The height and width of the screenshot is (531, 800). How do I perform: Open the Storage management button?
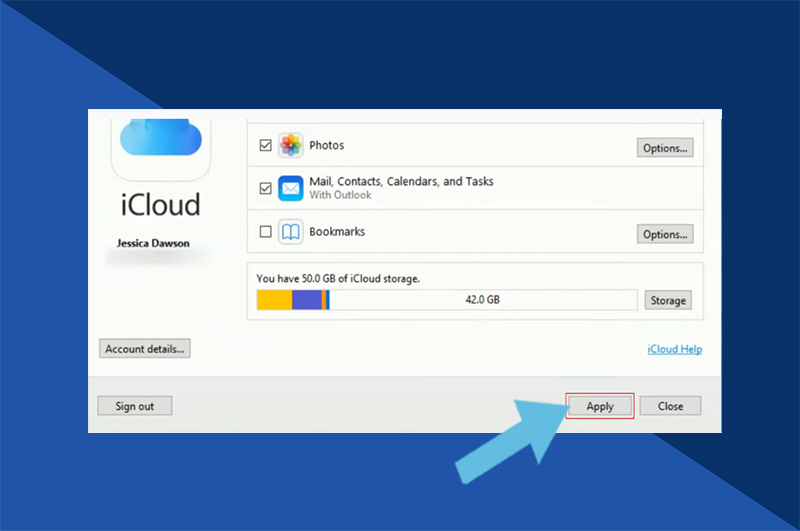tap(668, 300)
